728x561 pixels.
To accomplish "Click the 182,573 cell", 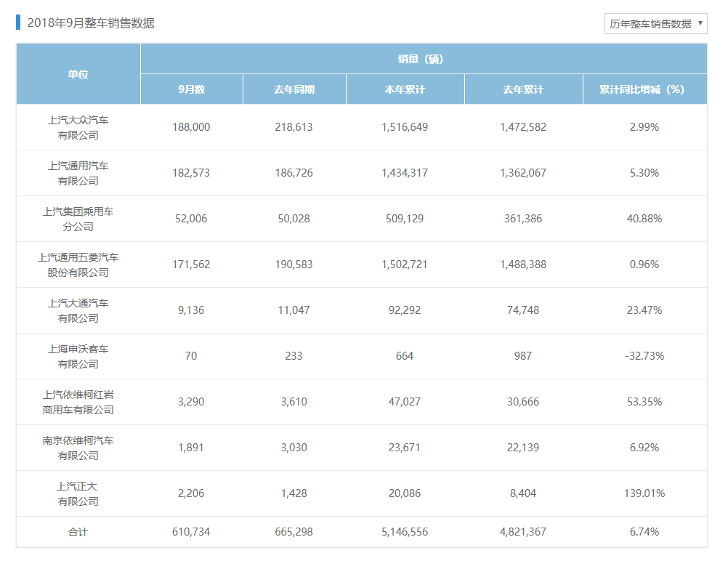I will pos(191,173).
